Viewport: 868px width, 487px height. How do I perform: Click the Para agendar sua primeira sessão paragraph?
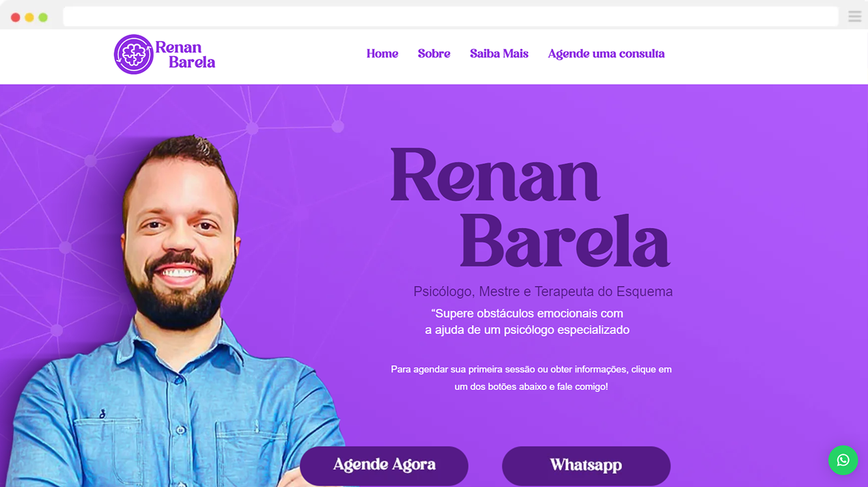pos(531,378)
